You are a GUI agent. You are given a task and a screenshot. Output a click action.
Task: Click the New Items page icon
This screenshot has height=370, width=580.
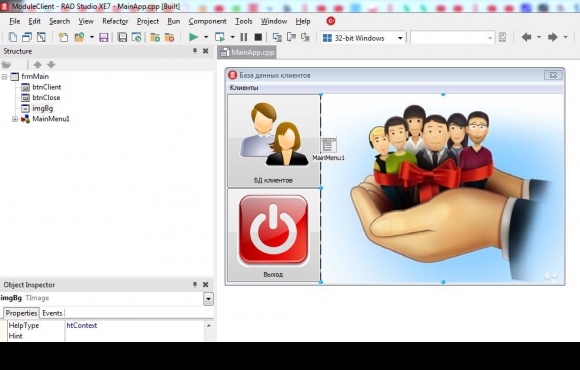[x=13, y=37]
